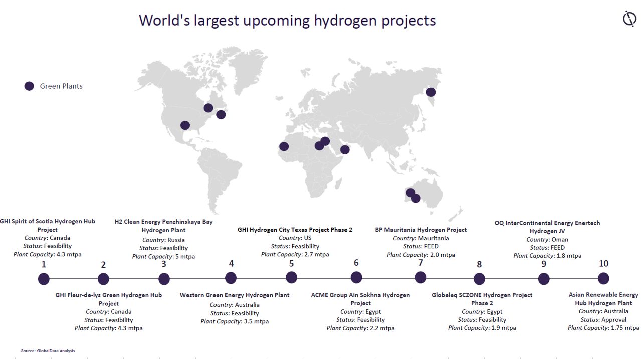The width and height of the screenshot is (644, 359).
Task: Click H2 Clean Energy Penzhinskaya Bay Hydrogen Plant title
Action: click(163, 226)
